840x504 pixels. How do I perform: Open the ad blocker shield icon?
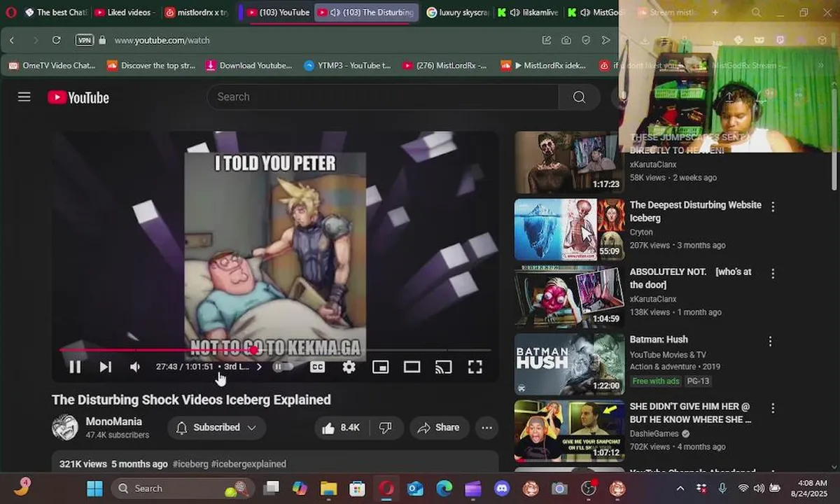586,40
